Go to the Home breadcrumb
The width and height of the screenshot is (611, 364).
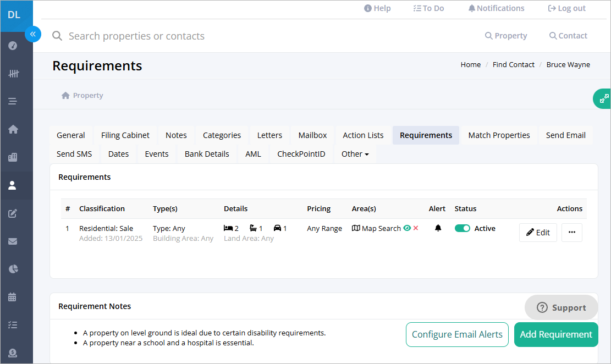pyautogui.click(x=471, y=65)
